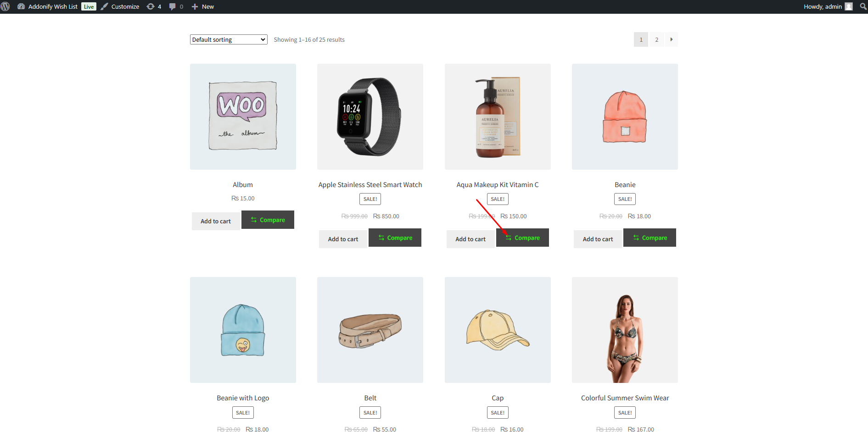Open the Default sorting dropdown
The image size is (868, 432).
coord(228,39)
